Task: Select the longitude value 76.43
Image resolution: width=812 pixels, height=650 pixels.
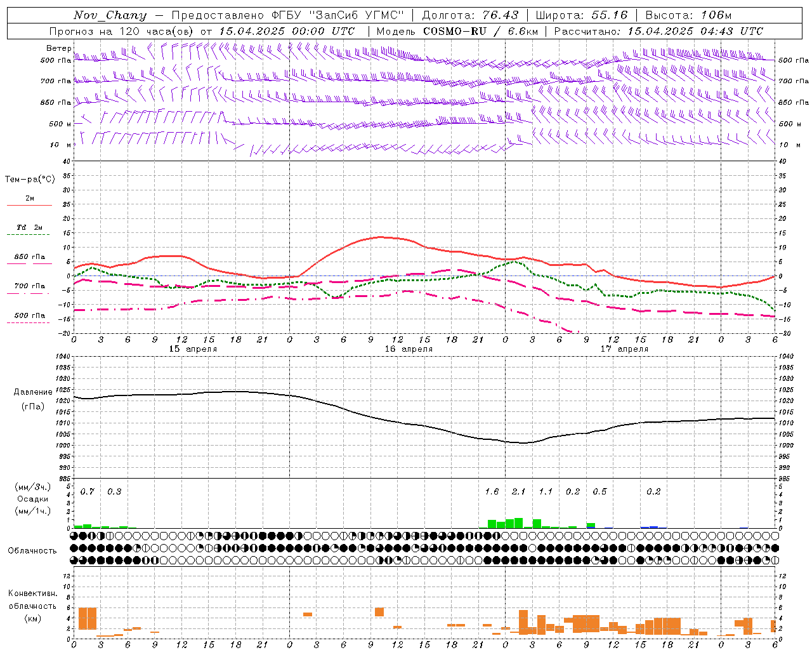Action: coord(500,15)
